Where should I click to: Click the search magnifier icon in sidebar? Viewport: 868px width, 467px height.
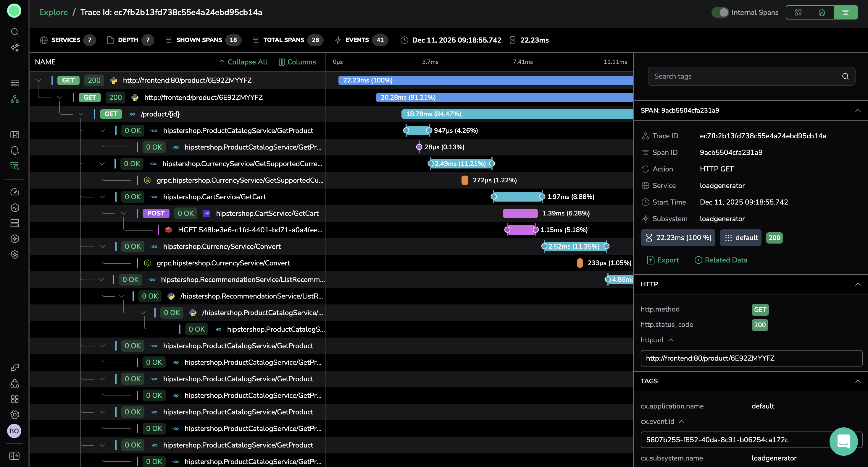[x=14, y=32]
